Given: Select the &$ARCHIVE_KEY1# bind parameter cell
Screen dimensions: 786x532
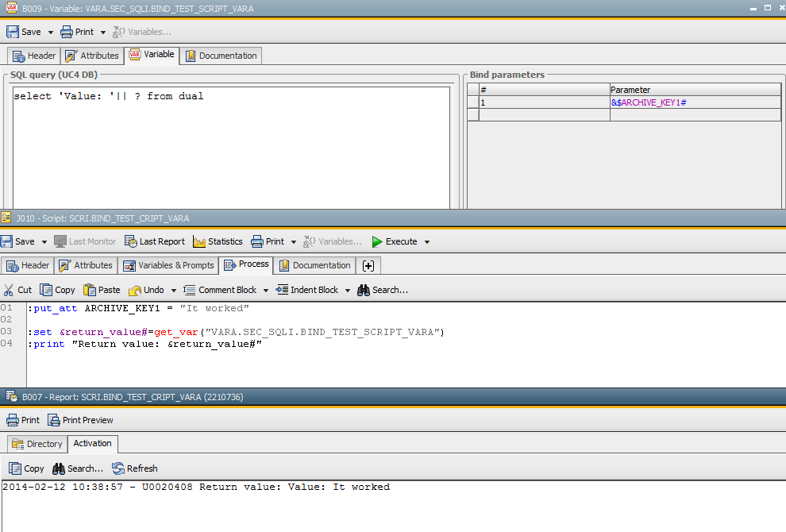Looking at the screenshot, I should (x=695, y=102).
